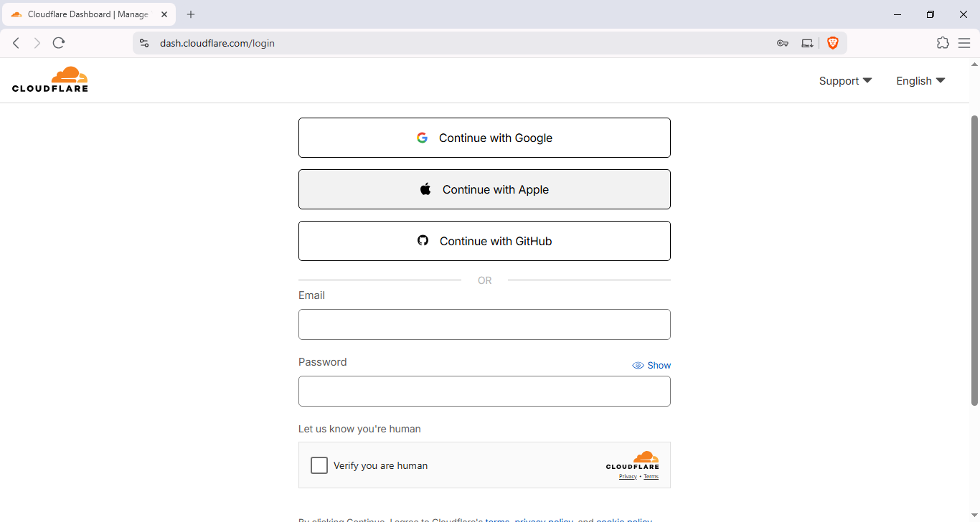Show password using the eye toggle
Screen dimensions: 980x522
(651, 366)
